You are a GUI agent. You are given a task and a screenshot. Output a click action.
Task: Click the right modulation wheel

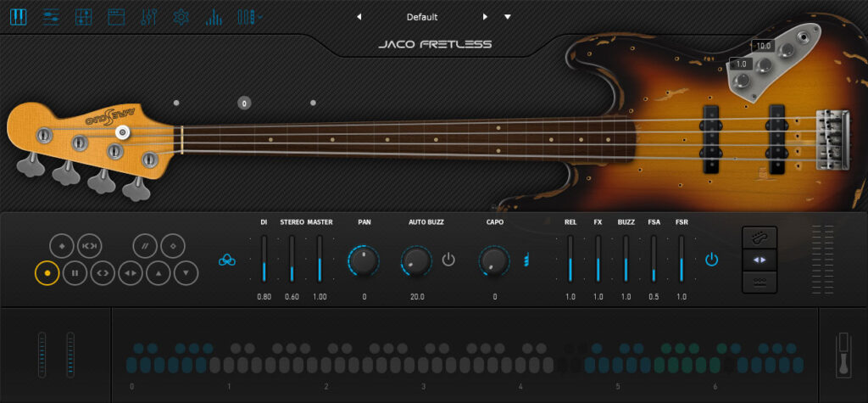pos(70,355)
